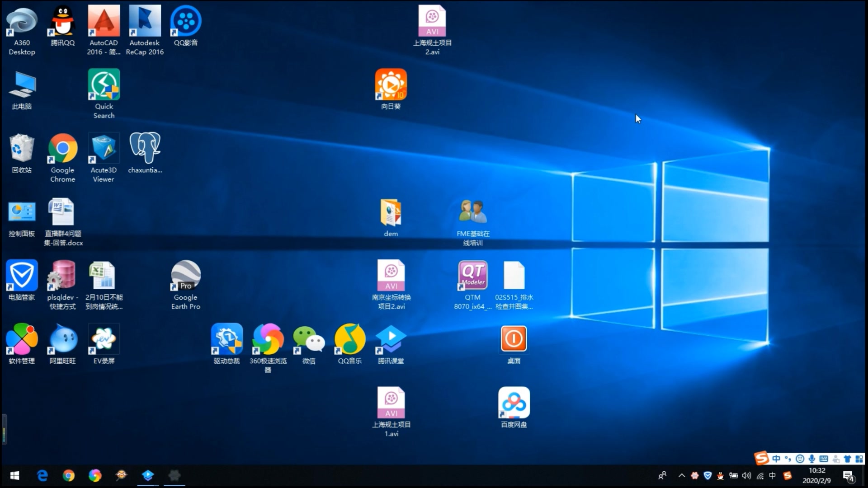Screen dimensions: 868x488
Task: Open the Action Center notifications
Action: coord(848,475)
